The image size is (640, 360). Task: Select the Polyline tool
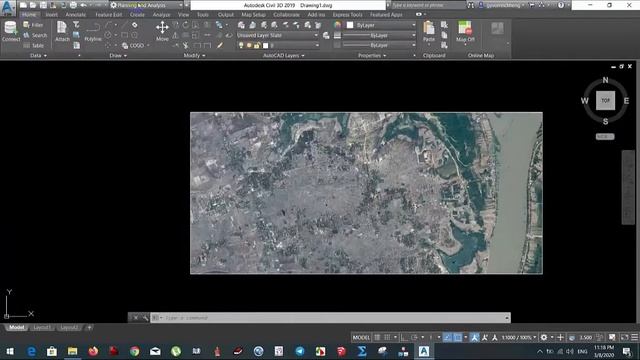[93, 32]
